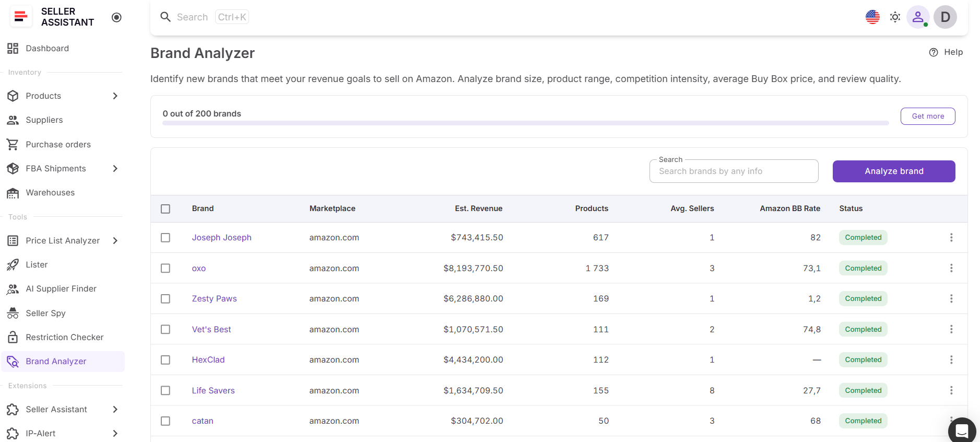Check the Life Savers row checkbox

pos(166,390)
